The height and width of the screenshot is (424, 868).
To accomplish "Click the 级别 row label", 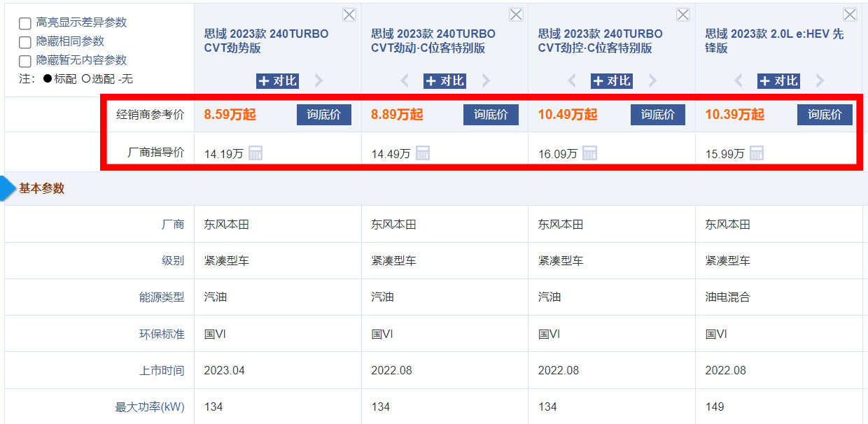I will coord(173,261).
